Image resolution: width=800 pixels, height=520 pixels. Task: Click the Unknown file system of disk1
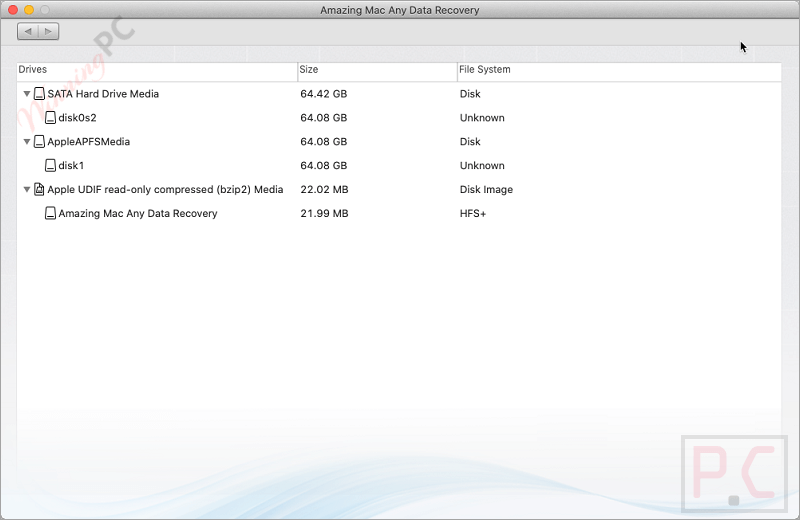coord(482,166)
